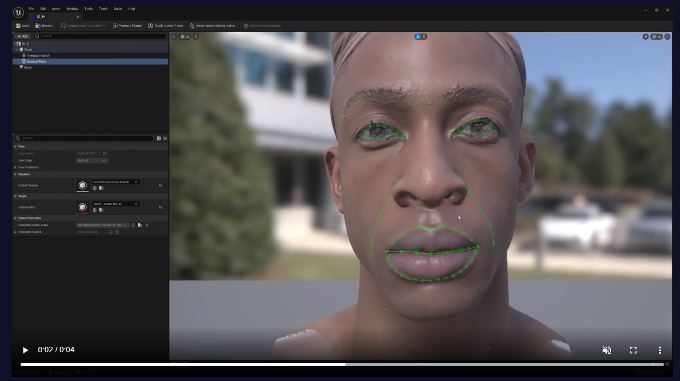Open video more options menu
680x381 pixels.
(x=660, y=350)
